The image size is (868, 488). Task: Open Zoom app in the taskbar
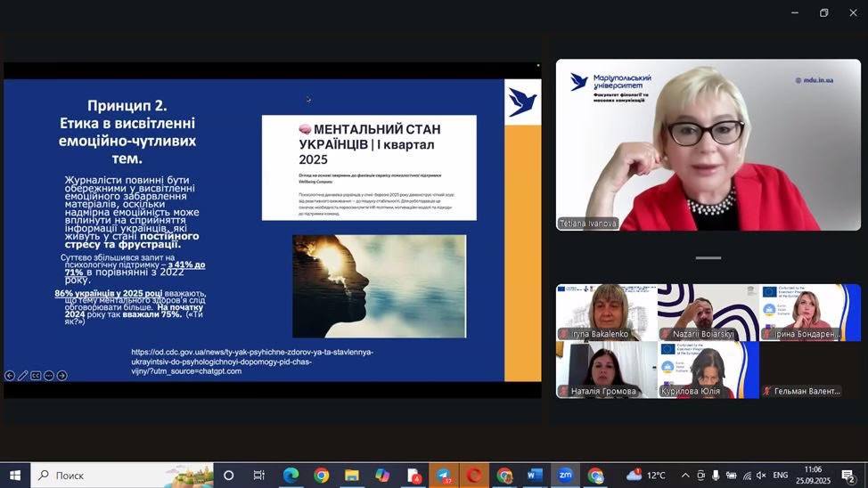pyautogui.click(x=564, y=476)
